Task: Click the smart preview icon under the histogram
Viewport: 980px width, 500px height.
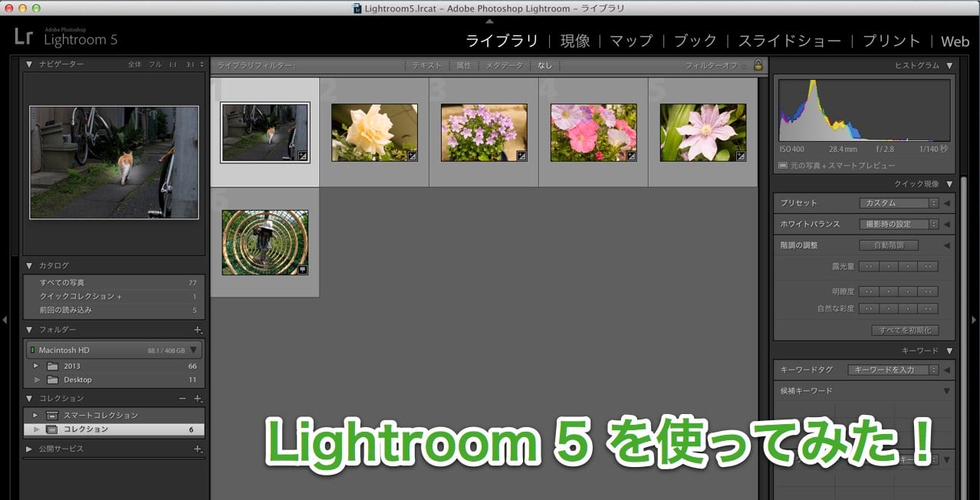Action: click(783, 166)
